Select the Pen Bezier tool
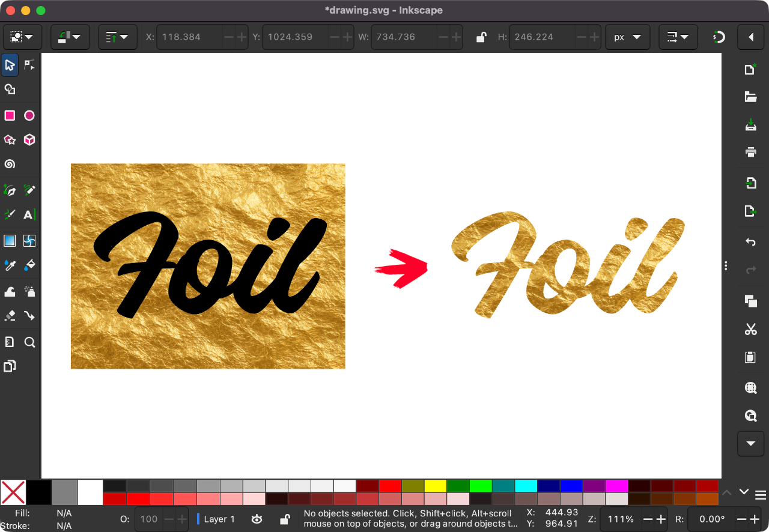Viewport: 769px width, 532px height. coord(10,190)
